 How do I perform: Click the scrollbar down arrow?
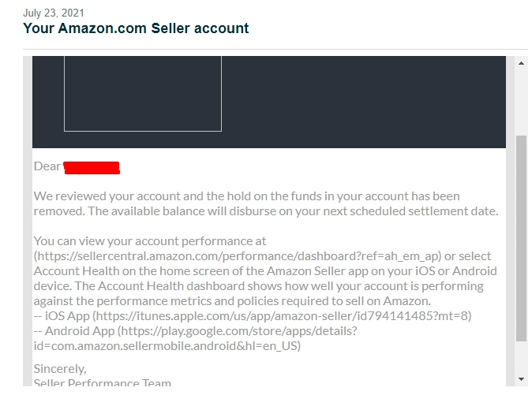tap(521, 379)
